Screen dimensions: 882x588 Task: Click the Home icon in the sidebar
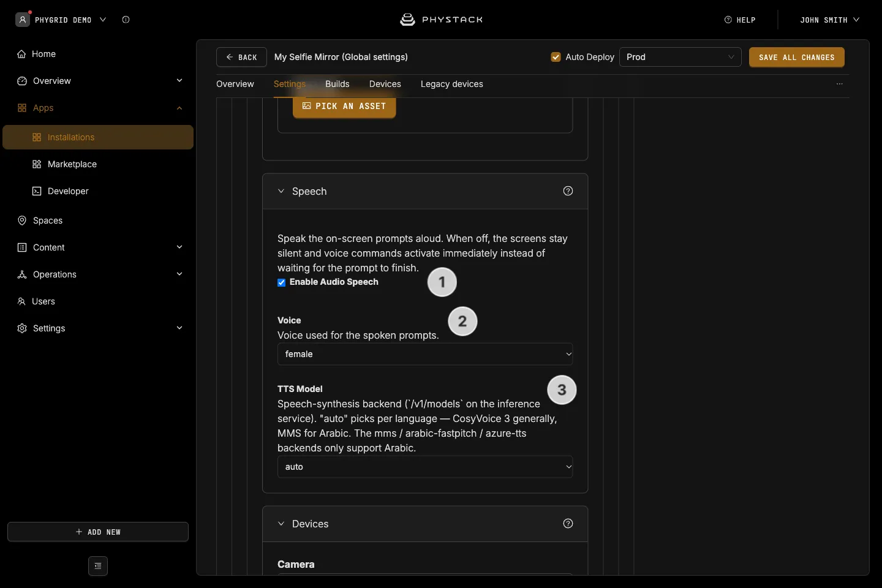coord(21,54)
